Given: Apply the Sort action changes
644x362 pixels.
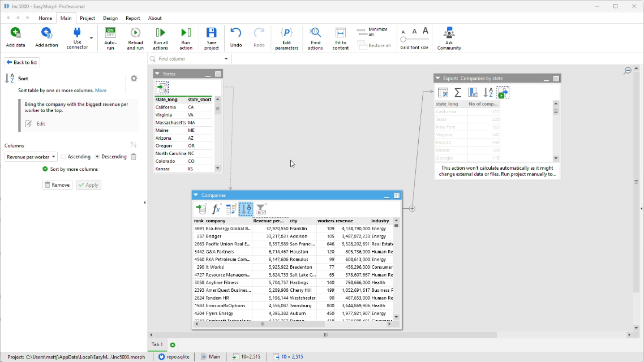Looking at the screenshot, I should click(88, 185).
